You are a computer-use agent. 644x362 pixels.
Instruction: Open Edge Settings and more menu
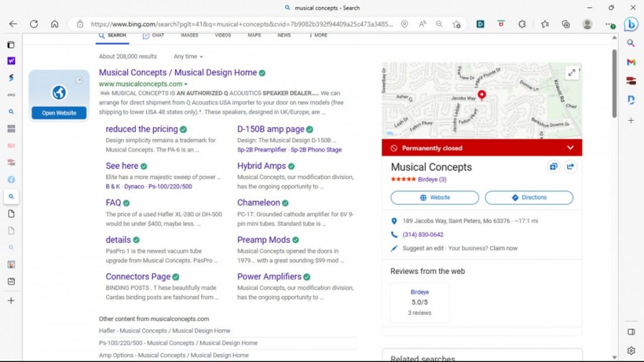tap(610, 25)
